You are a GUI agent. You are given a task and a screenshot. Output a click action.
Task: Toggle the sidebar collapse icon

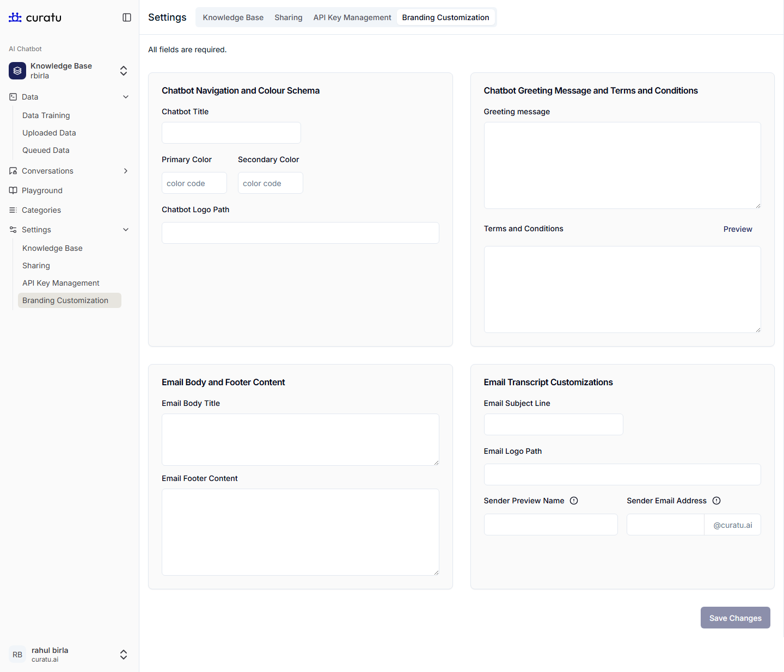[127, 17]
